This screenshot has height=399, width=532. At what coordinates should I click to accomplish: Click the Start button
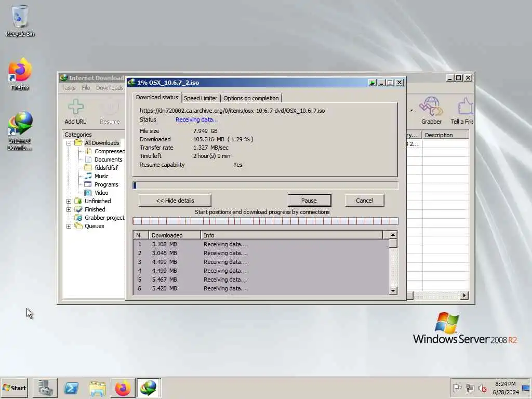[14, 388]
